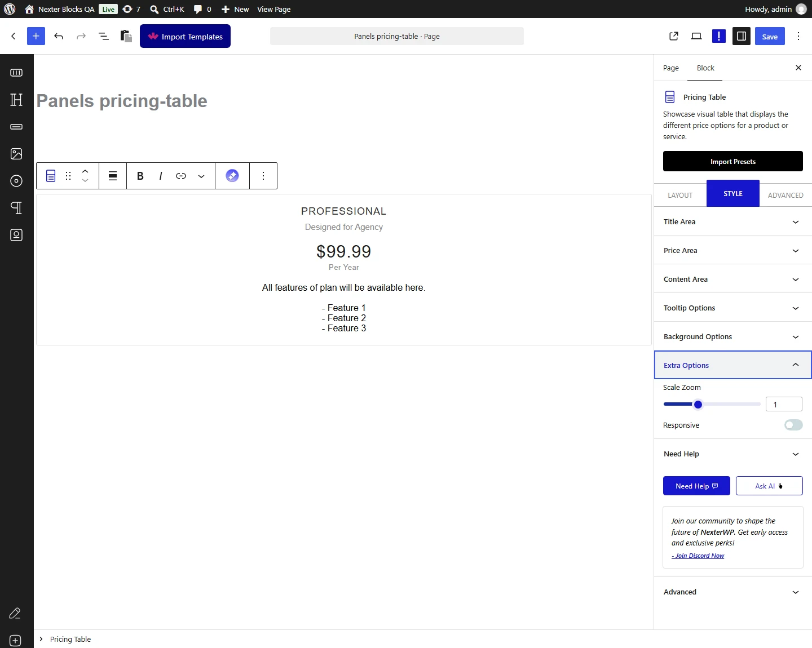Toggle italic formatting
The image size is (812, 648).
[x=161, y=176]
